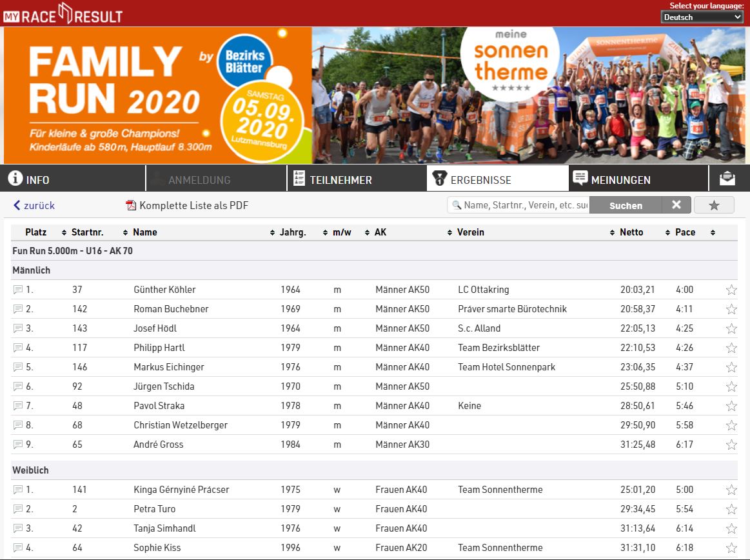Go back via the zurück link
Image resolution: width=750 pixels, height=560 pixels.
34,205
